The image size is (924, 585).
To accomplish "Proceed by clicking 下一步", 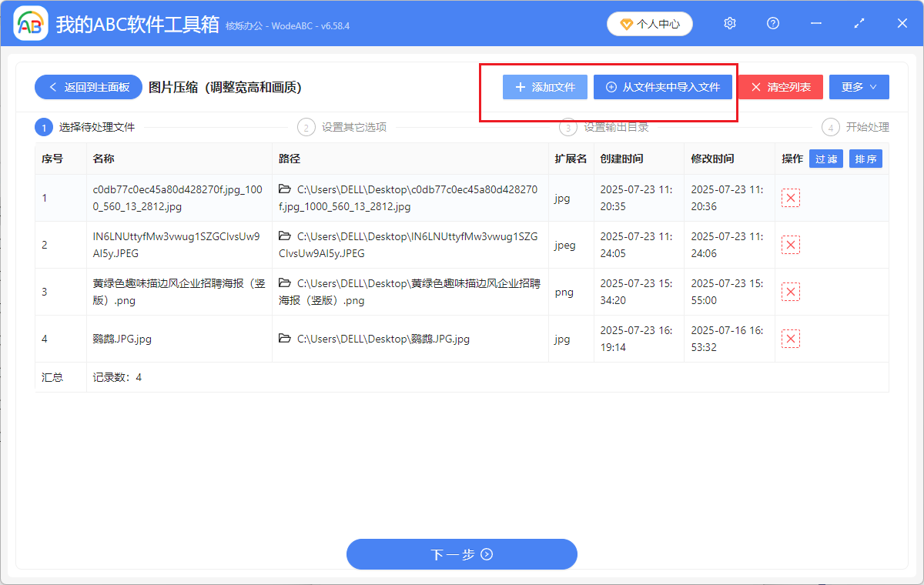I will [462, 554].
